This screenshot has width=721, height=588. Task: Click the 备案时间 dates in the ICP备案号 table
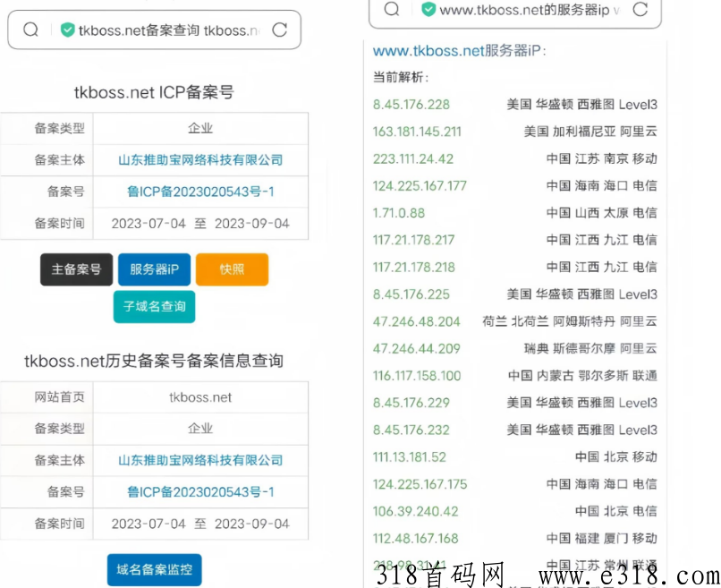200,224
